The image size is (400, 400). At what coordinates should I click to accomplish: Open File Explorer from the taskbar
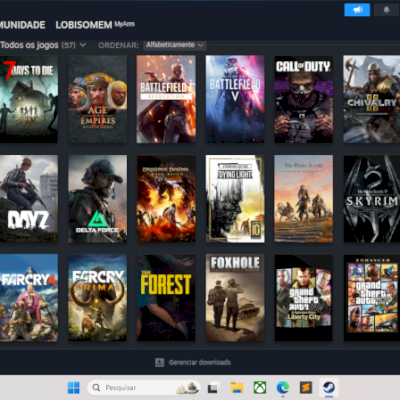237,388
